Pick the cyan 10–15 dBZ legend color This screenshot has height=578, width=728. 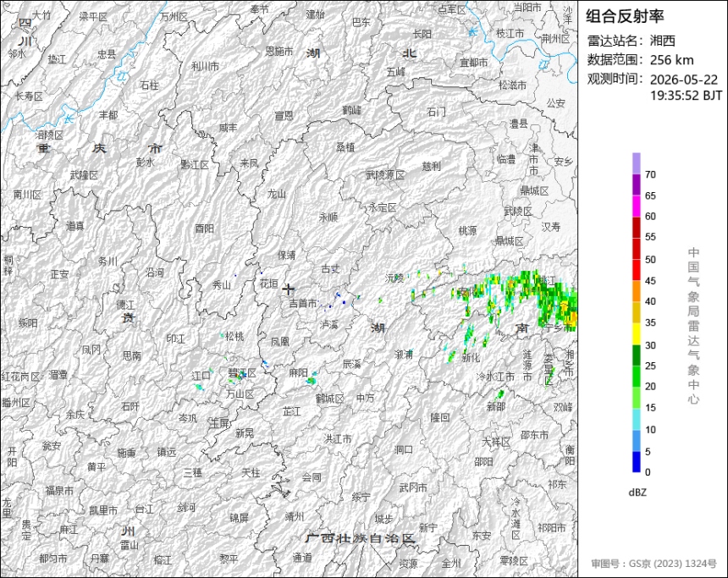[636, 419]
